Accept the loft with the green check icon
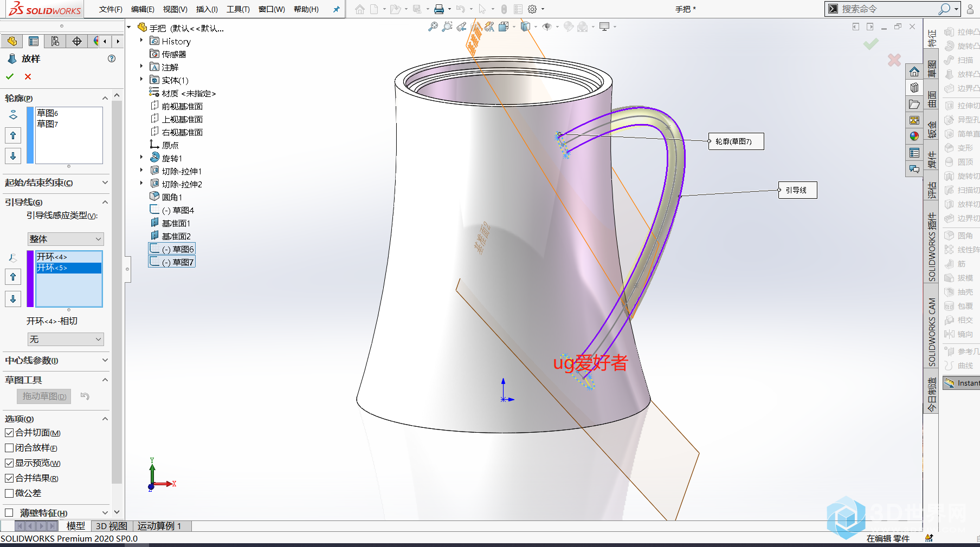The image size is (980, 547). click(x=10, y=76)
